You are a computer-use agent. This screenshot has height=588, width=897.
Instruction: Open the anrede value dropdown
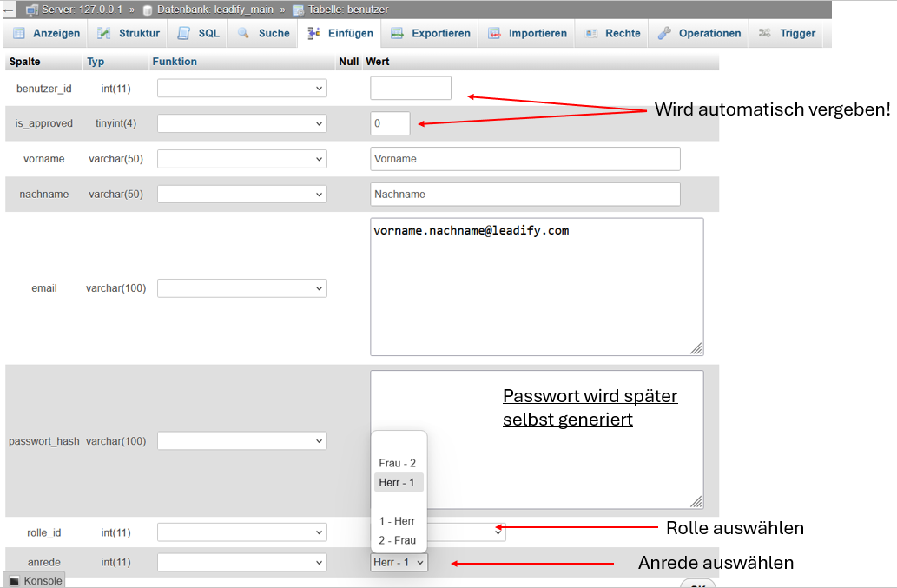(x=399, y=563)
